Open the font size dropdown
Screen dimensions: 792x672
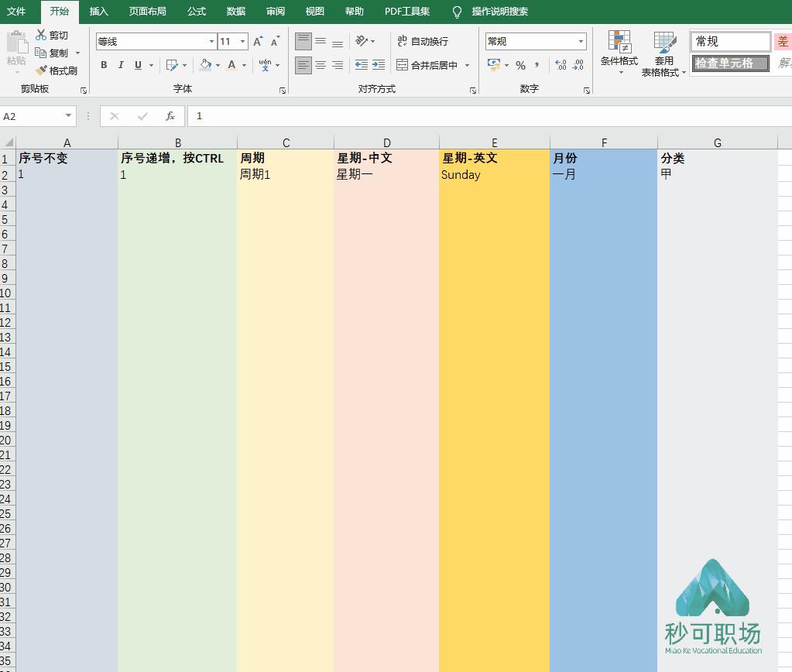pos(242,41)
